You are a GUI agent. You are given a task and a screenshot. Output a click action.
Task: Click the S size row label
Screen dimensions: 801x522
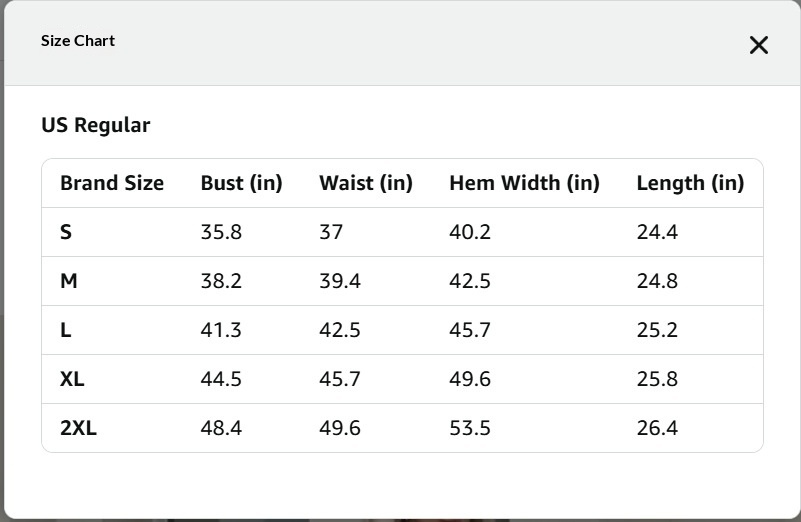click(66, 232)
